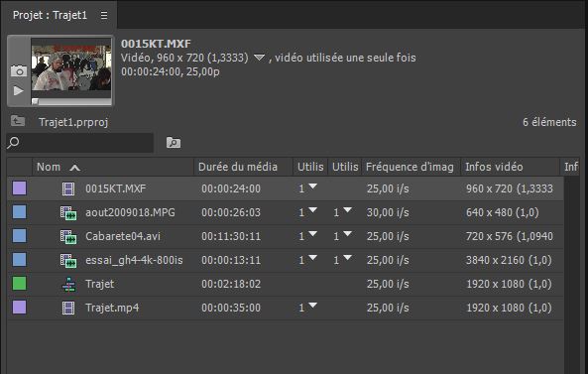588x374 pixels.
Task: Sort by the Nom column header
Action: 49,167
